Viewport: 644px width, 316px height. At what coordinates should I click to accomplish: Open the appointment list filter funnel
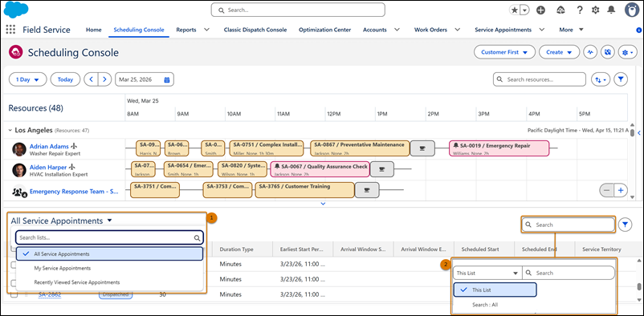tap(625, 225)
